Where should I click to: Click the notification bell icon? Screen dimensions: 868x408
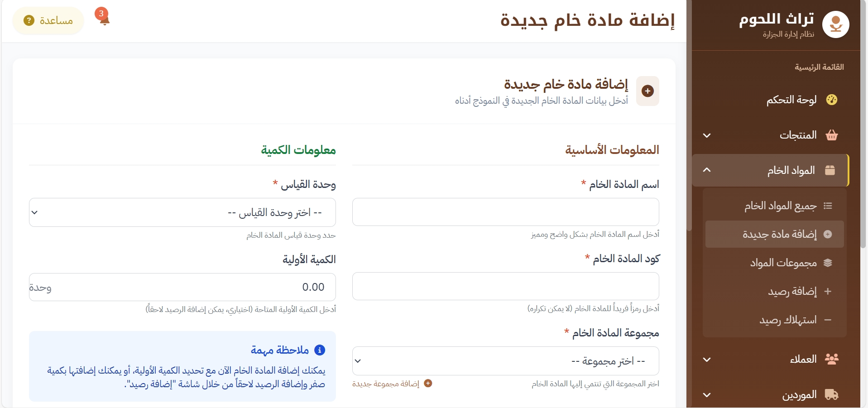(x=104, y=18)
